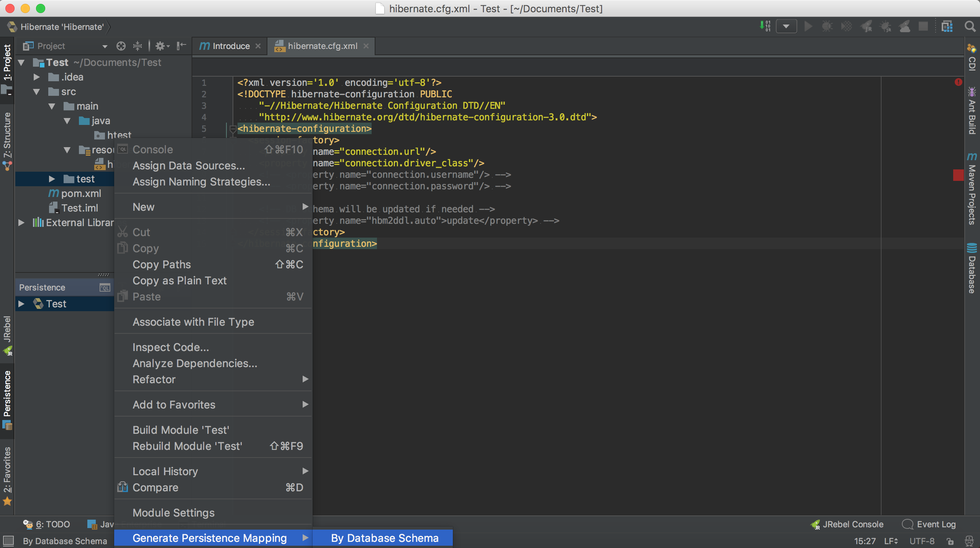Close the Introduce tab
This screenshot has height=548, width=980.
(x=258, y=46)
